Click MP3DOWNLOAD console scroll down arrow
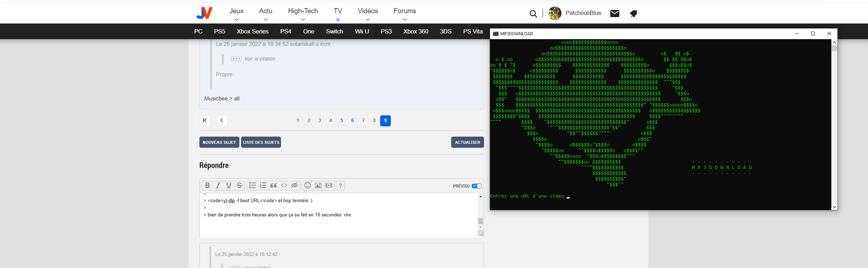 click(834, 207)
